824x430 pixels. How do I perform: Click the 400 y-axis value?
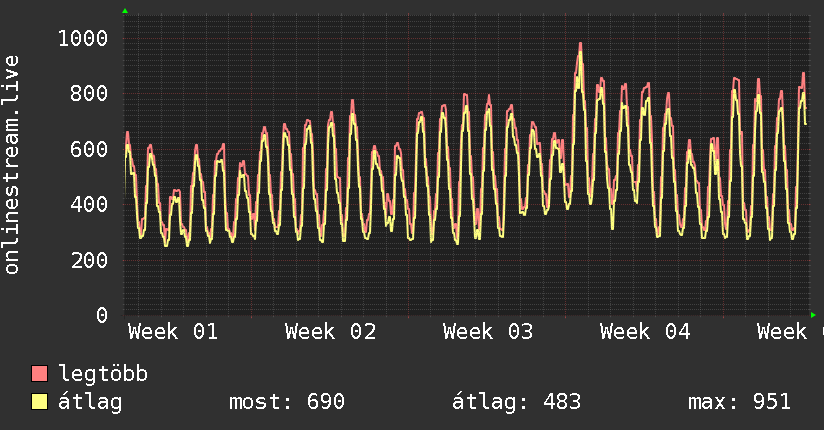tap(89, 205)
